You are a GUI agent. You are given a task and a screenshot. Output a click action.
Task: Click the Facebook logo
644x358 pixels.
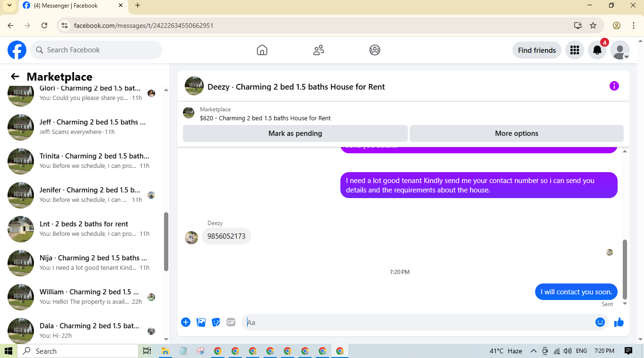(17, 50)
